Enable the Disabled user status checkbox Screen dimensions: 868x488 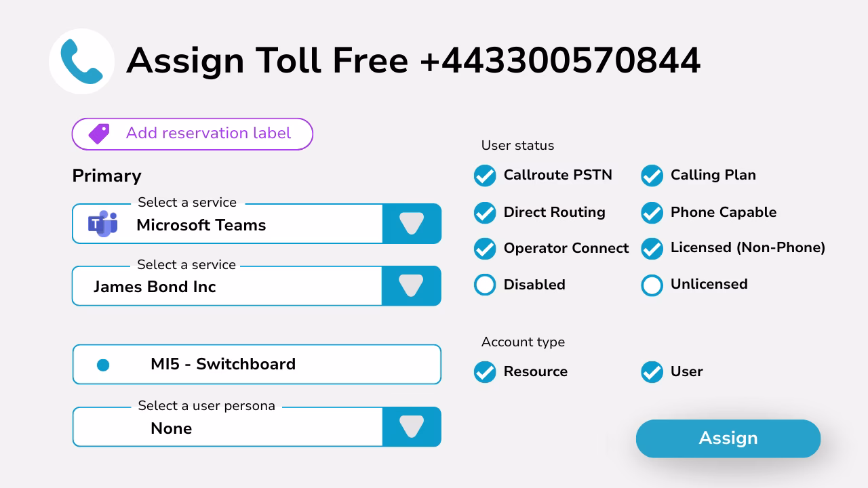click(485, 285)
